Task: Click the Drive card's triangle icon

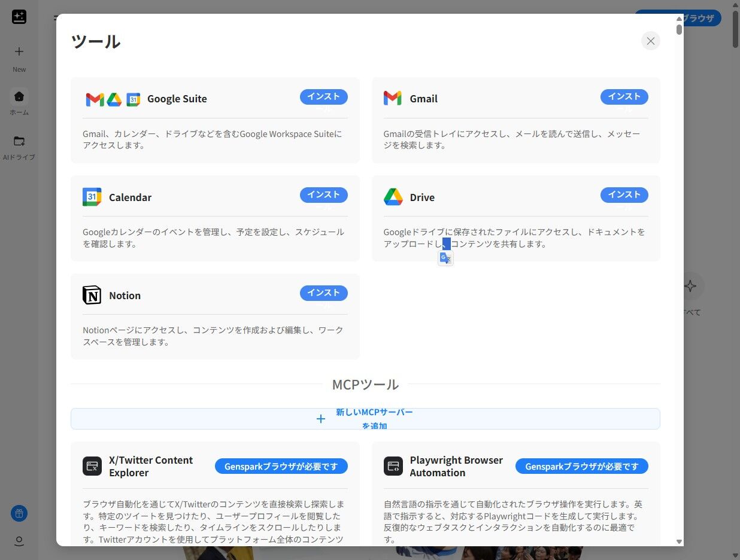Action: point(393,197)
